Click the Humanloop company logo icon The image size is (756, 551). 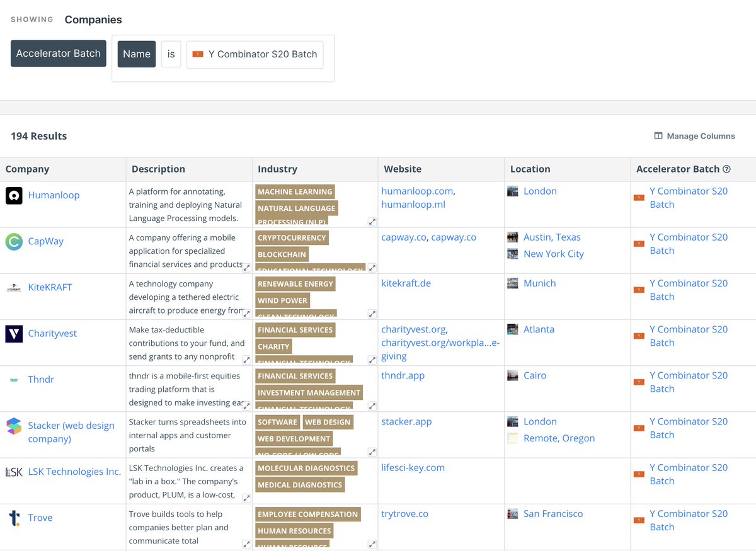(14, 195)
